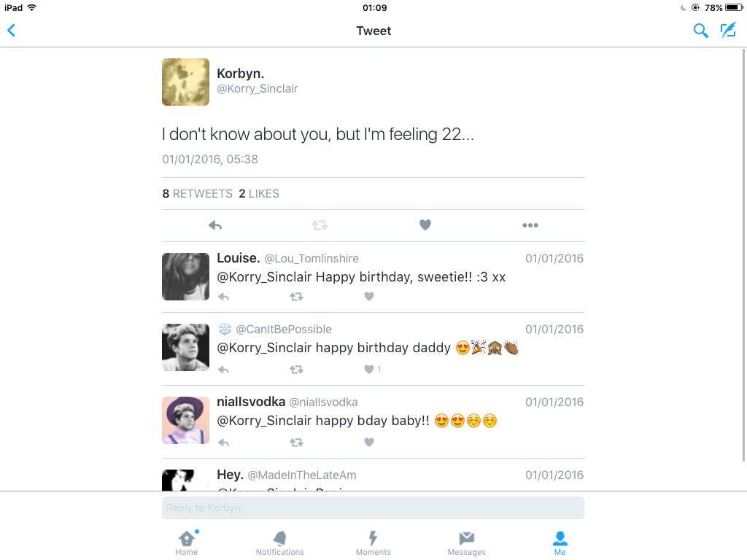Reply to the niallsvodka tweet
This screenshot has height=560, width=747.
point(223,443)
